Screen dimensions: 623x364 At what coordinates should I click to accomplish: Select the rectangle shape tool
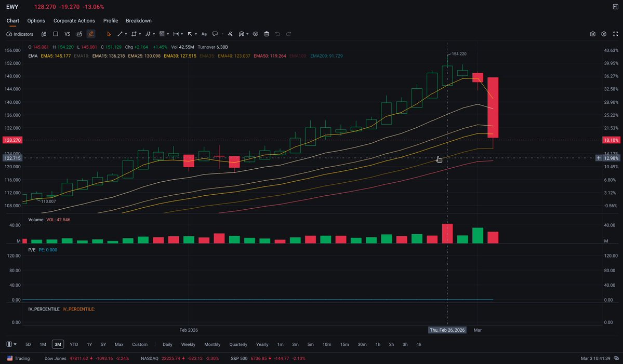coord(134,34)
